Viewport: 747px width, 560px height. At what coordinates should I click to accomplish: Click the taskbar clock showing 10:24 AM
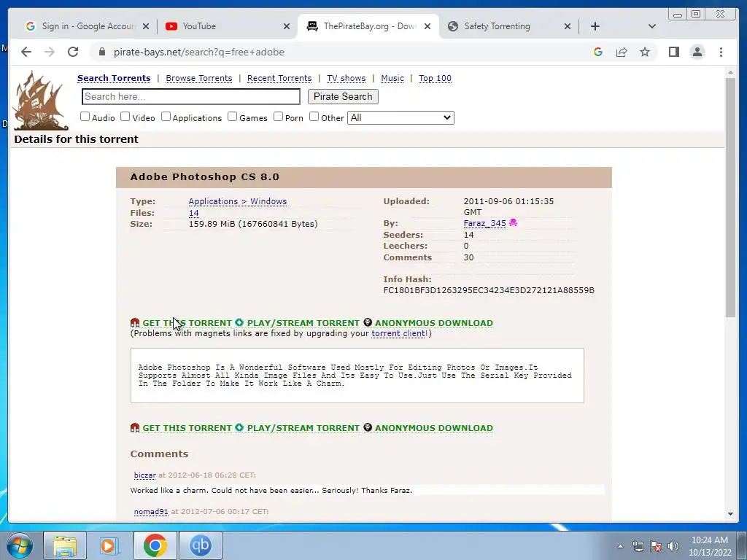coord(709,546)
